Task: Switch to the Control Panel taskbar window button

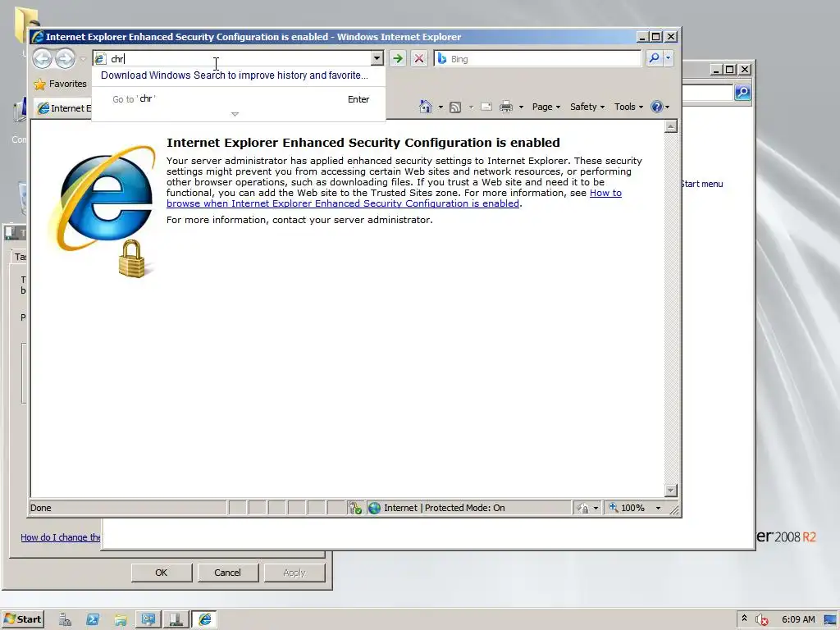Action: (148, 620)
